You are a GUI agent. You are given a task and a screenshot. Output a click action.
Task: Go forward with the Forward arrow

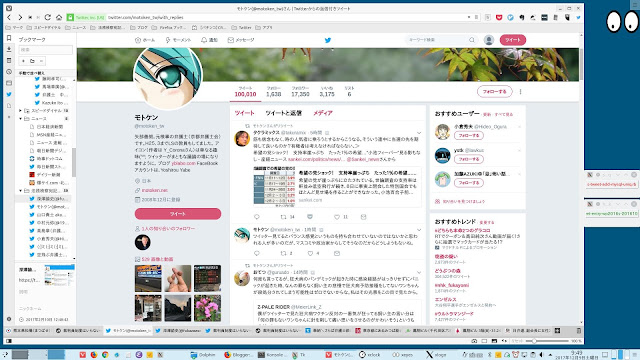click(x=20, y=18)
